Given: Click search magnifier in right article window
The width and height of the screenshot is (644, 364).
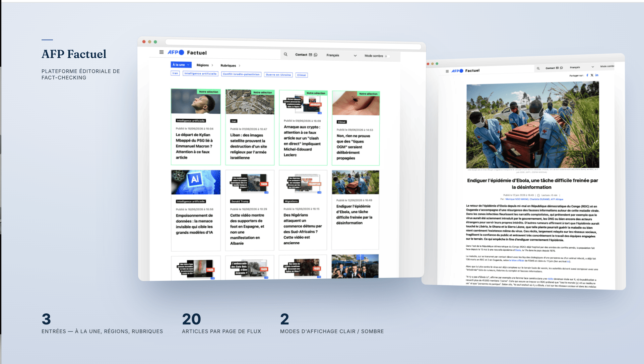Looking at the screenshot, I should click(538, 68).
